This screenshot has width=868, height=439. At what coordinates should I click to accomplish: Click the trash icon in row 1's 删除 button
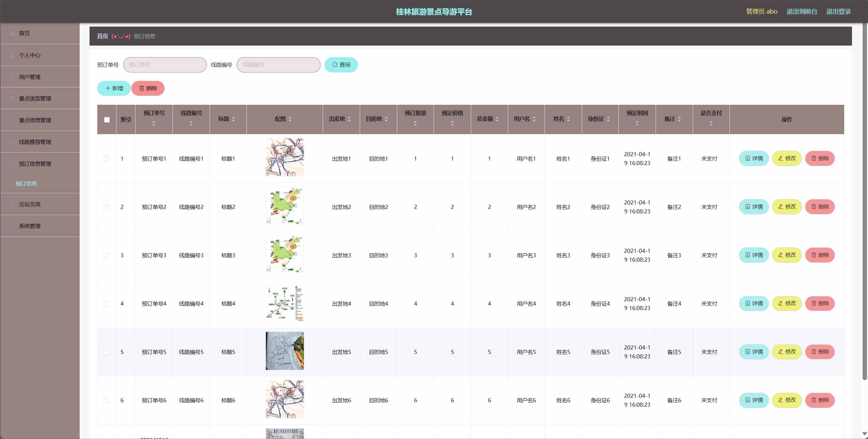coord(814,159)
